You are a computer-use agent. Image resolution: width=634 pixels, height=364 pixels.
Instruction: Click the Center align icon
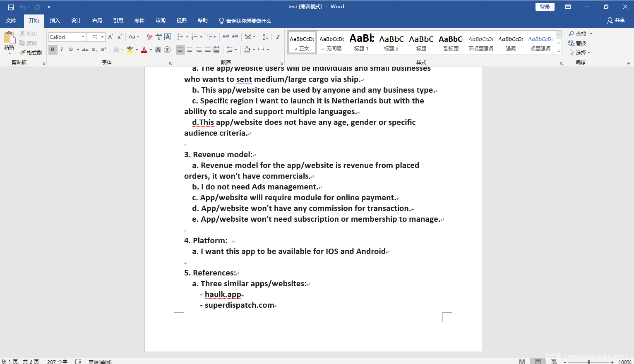click(190, 50)
